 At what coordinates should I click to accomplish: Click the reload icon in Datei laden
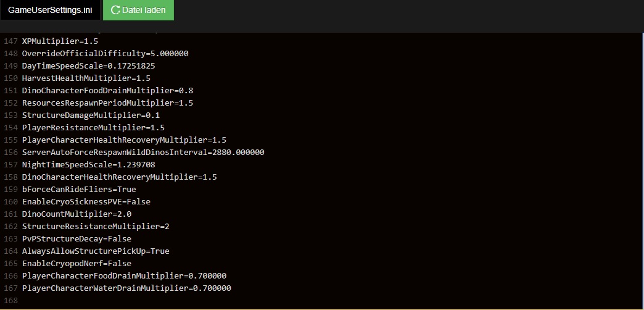click(x=115, y=10)
